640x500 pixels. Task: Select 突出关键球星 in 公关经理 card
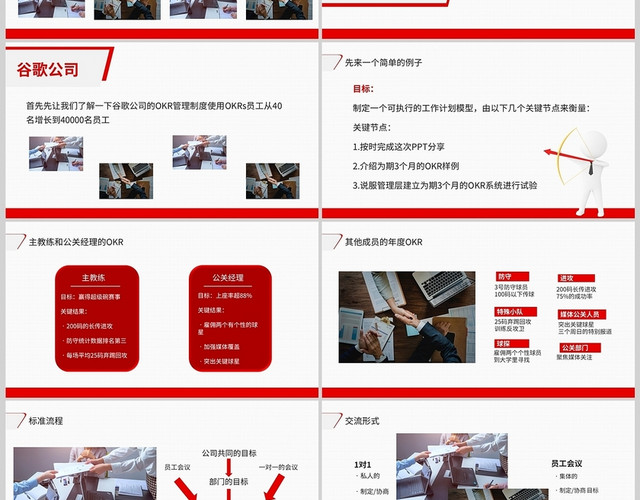coord(220,361)
